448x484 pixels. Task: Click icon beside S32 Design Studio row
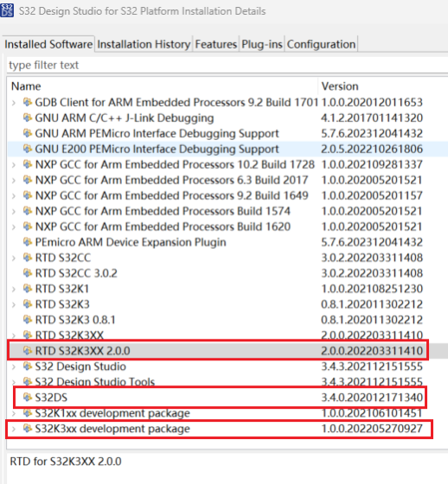[28, 366]
